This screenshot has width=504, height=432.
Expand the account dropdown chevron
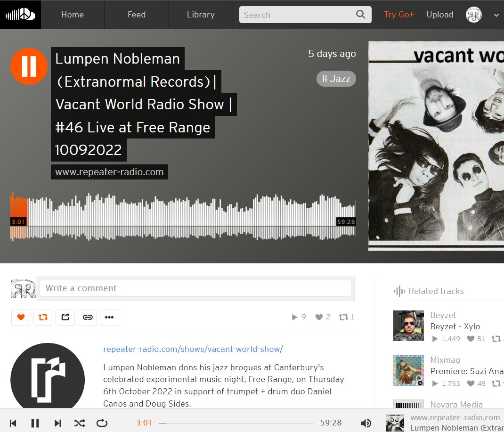[x=496, y=15]
